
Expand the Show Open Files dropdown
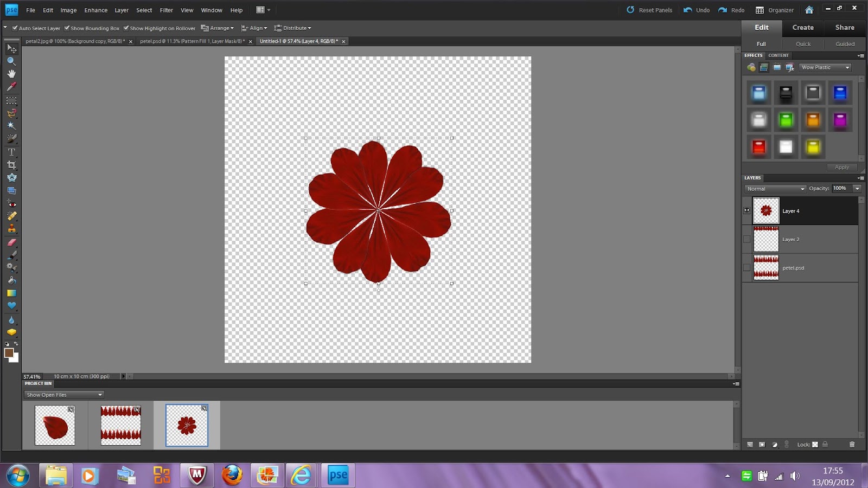63,395
